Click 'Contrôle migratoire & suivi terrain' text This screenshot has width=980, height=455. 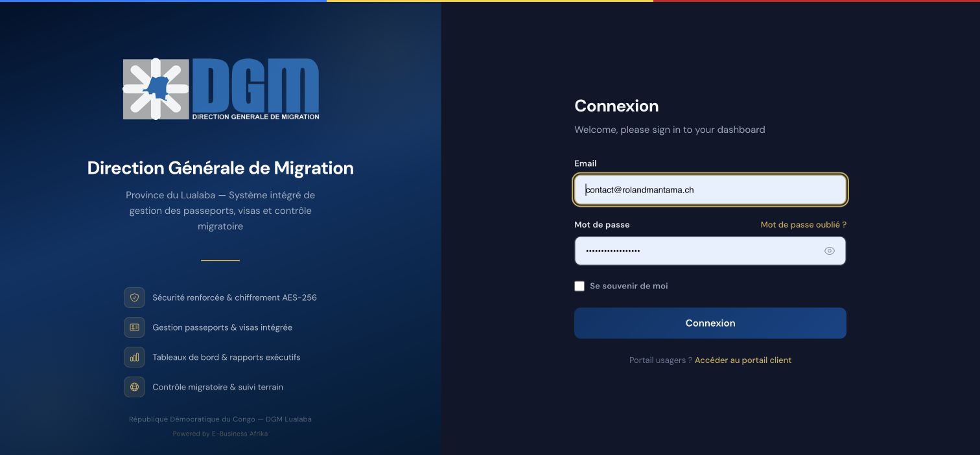click(x=218, y=387)
